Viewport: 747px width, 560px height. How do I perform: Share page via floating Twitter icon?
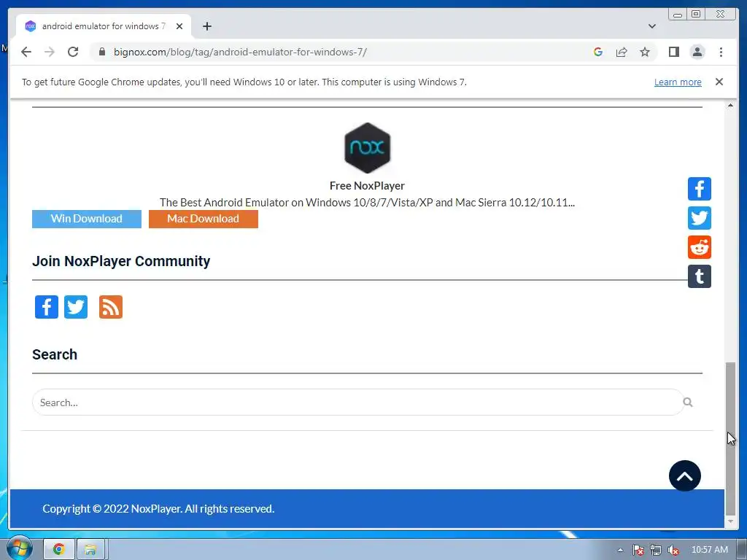click(x=700, y=218)
